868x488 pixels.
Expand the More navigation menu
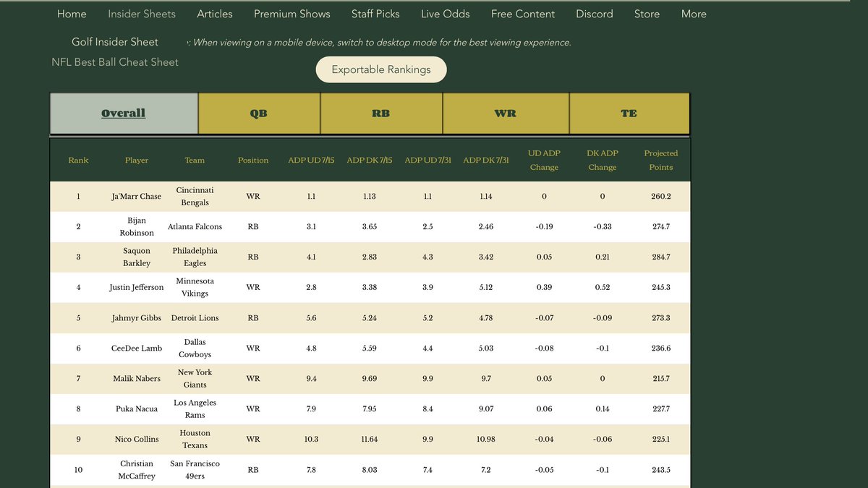pos(693,13)
